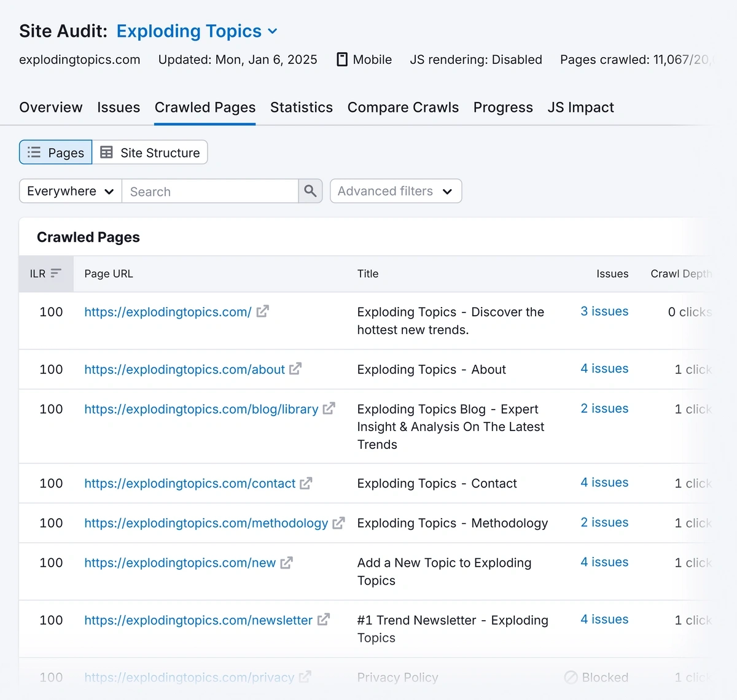Open the Compare Crawls tab
The width and height of the screenshot is (737, 700).
(403, 107)
